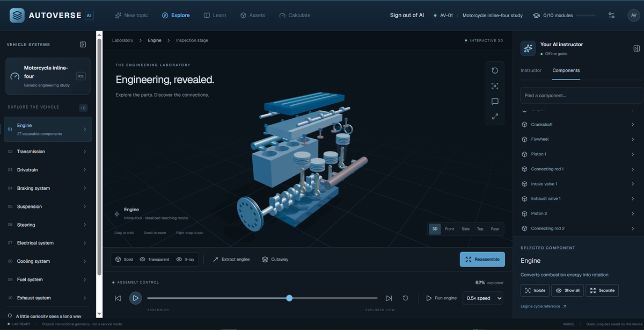Open the Learn section

215,15
